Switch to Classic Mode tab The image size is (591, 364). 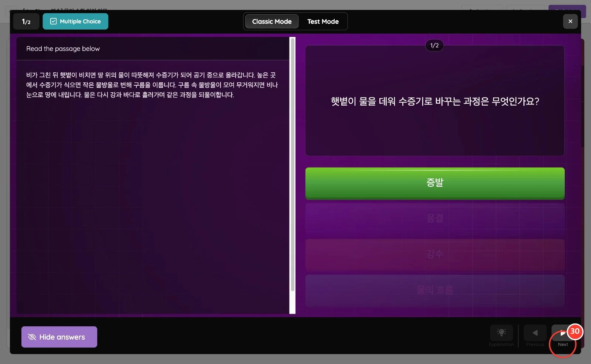272,21
